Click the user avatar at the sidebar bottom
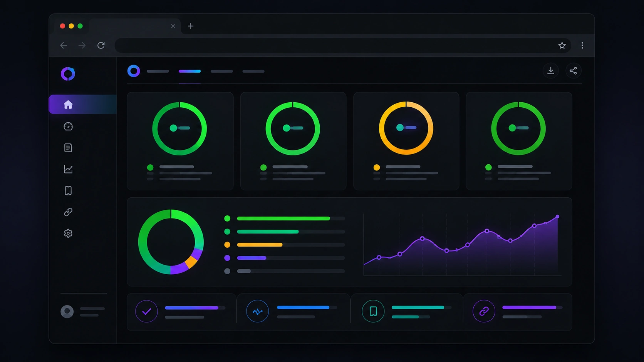Screen dimensions: 644x362 click(67, 312)
